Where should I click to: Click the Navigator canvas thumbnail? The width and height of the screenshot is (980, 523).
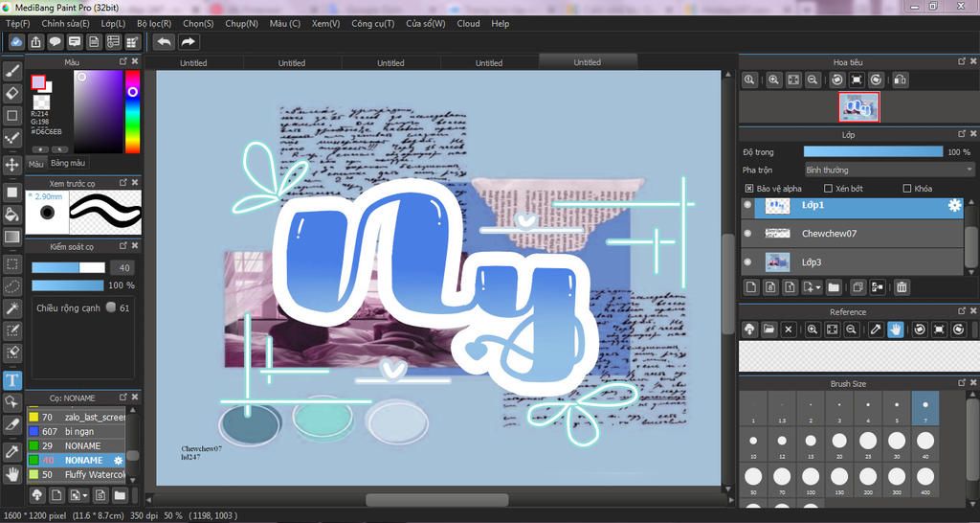click(x=858, y=106)
